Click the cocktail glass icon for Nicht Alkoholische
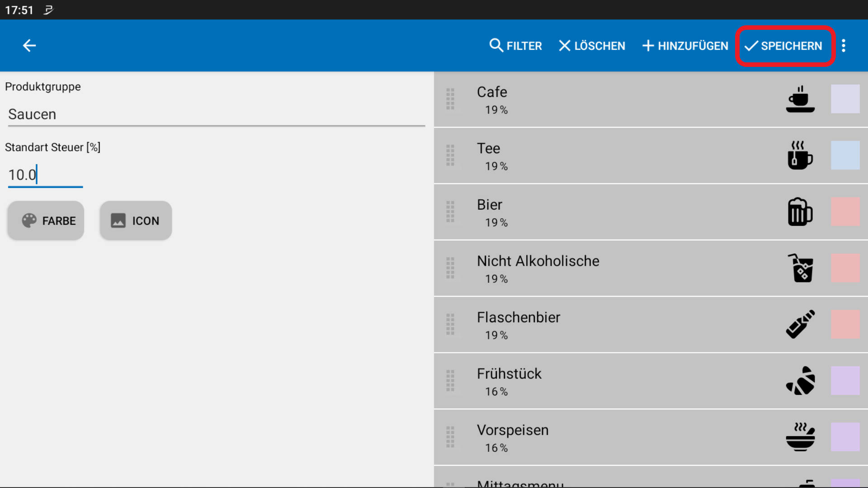This screenshot has width=868, height=488. coord(800,268)
